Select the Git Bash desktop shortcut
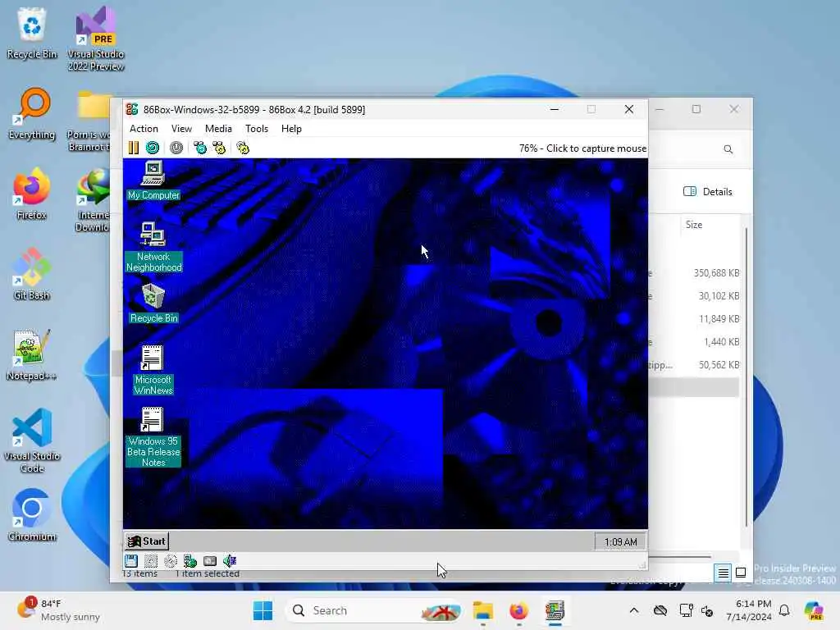Viewport: 840px width, 630px height. [x=32, y=274]
